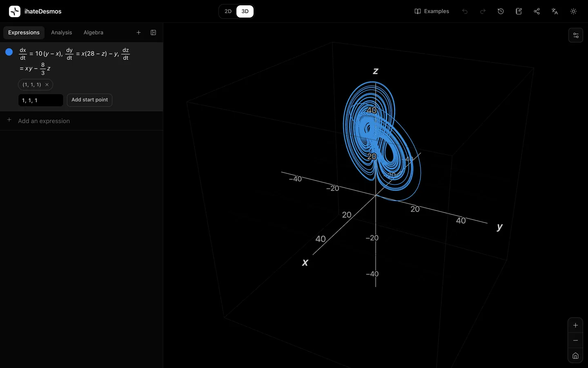588x368 pixels.
Task: Open the history clock icon
Action: click(501, 11)
